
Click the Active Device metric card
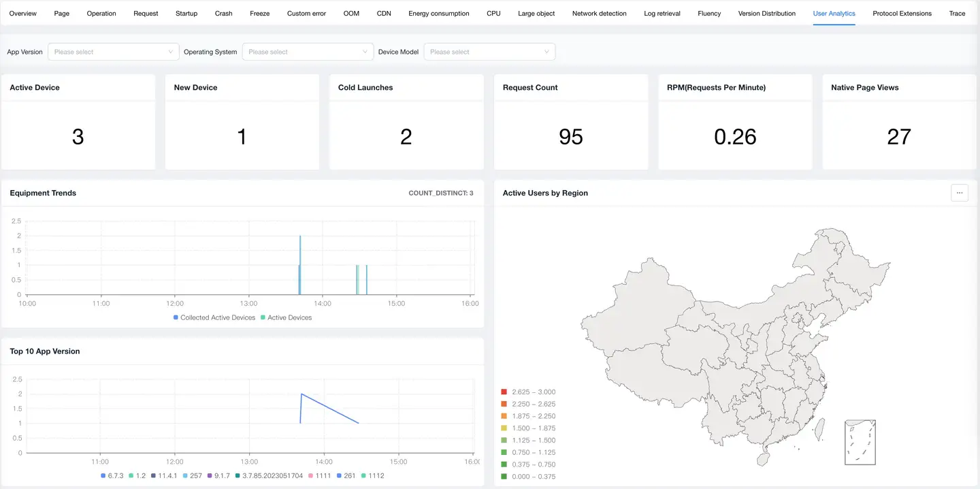[x=78, y=123]
